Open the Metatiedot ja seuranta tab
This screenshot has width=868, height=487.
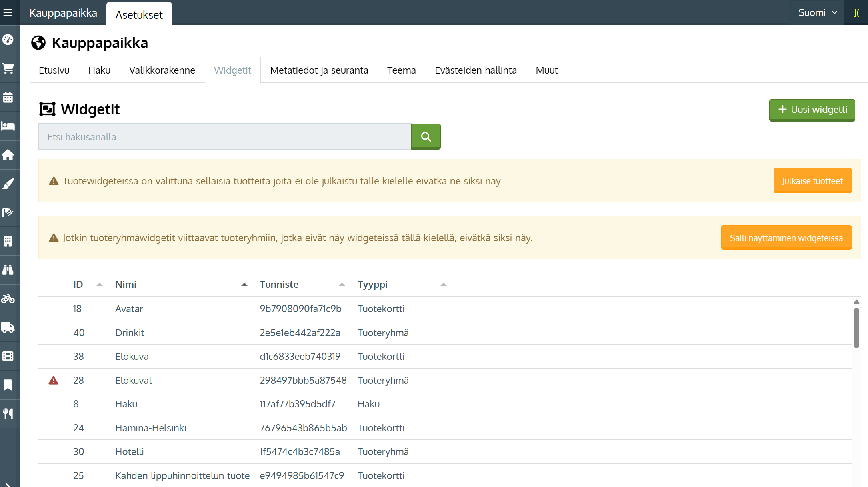319,70
